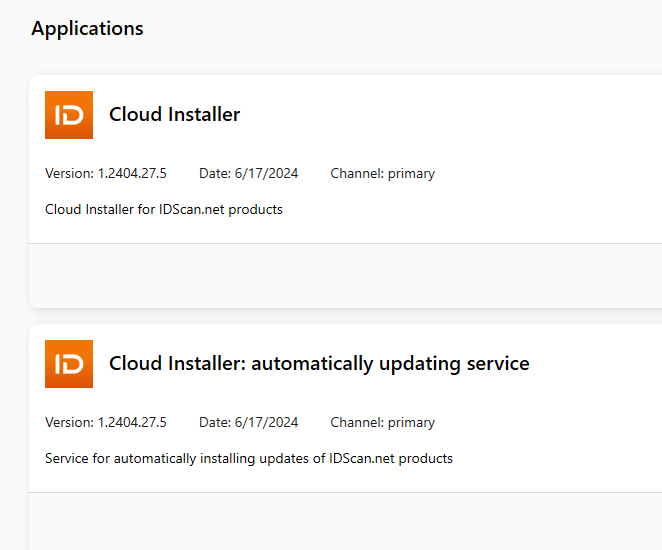The image size is (662, 550).
Task: Click the Cloud Installer orange ID icon
Action: 69,115
